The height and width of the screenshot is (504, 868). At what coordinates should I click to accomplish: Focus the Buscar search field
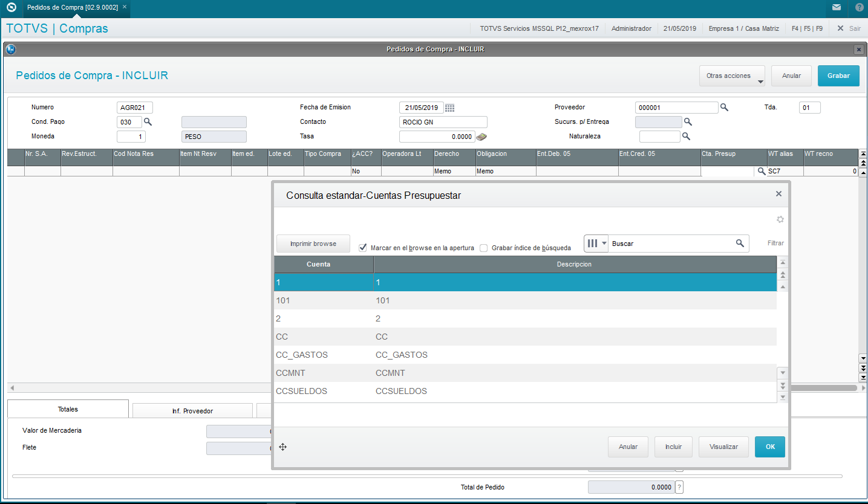(x=671, y=243)
